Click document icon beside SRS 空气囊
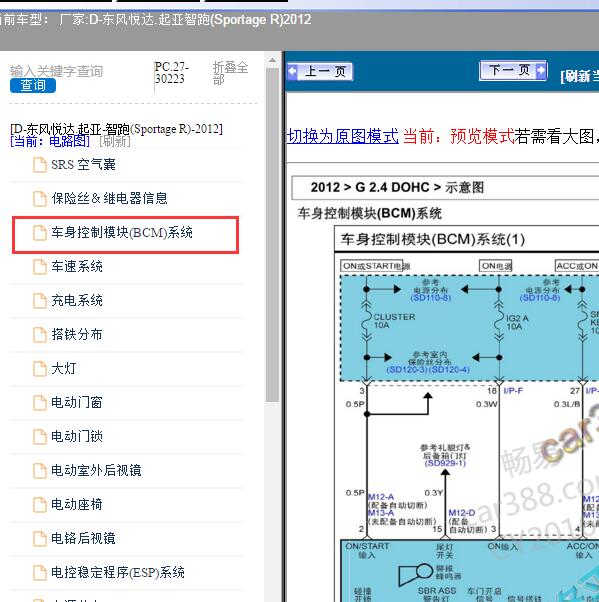 40,165
